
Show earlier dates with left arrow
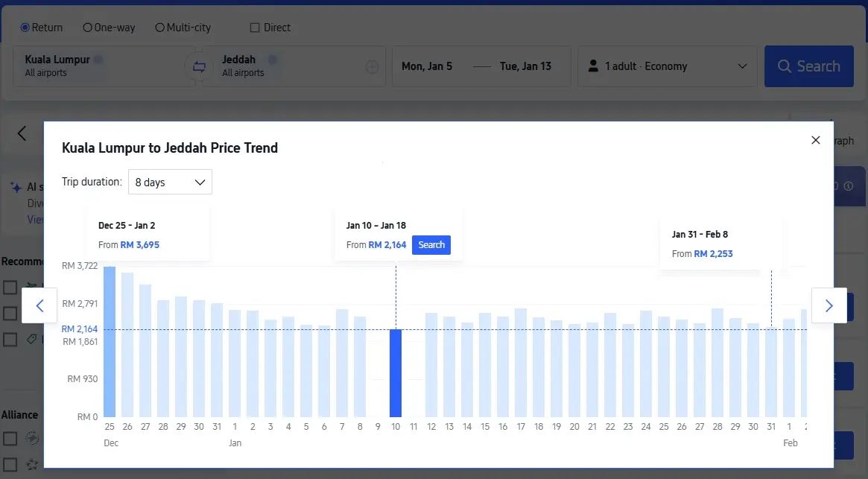coord(40,305)
